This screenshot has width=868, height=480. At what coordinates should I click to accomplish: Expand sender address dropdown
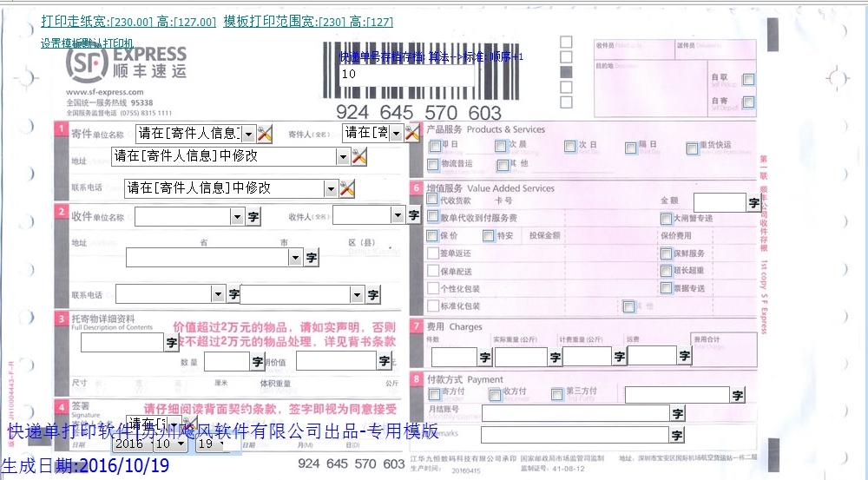click(343, 157)
